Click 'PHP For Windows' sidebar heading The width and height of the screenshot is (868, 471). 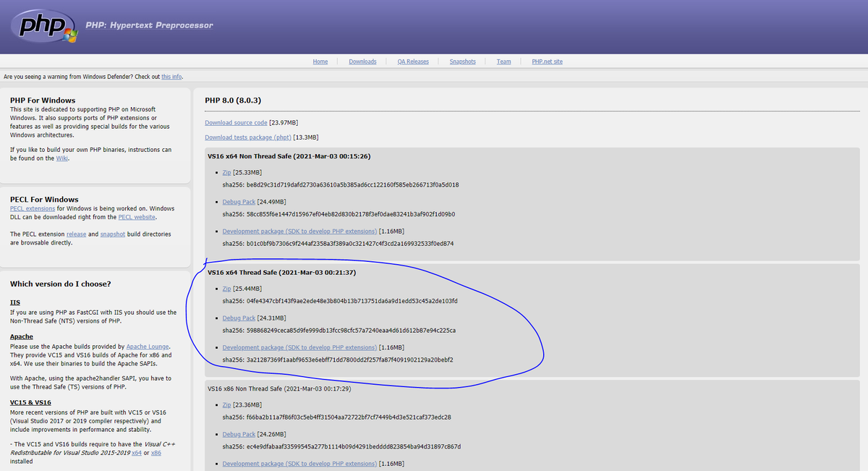tap(43, 101)
